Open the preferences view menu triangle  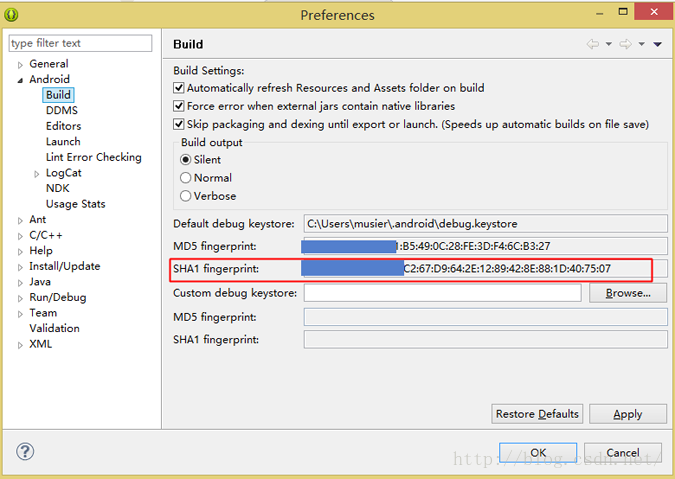click(658, 45)
